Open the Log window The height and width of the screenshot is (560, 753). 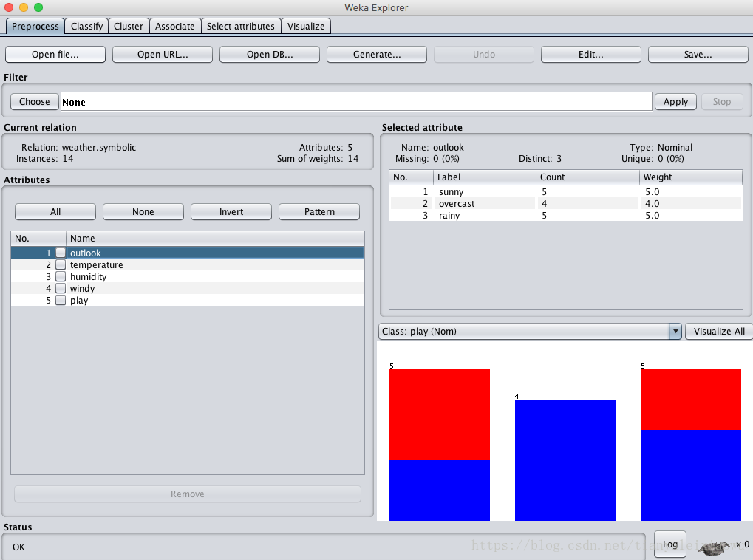670,544
